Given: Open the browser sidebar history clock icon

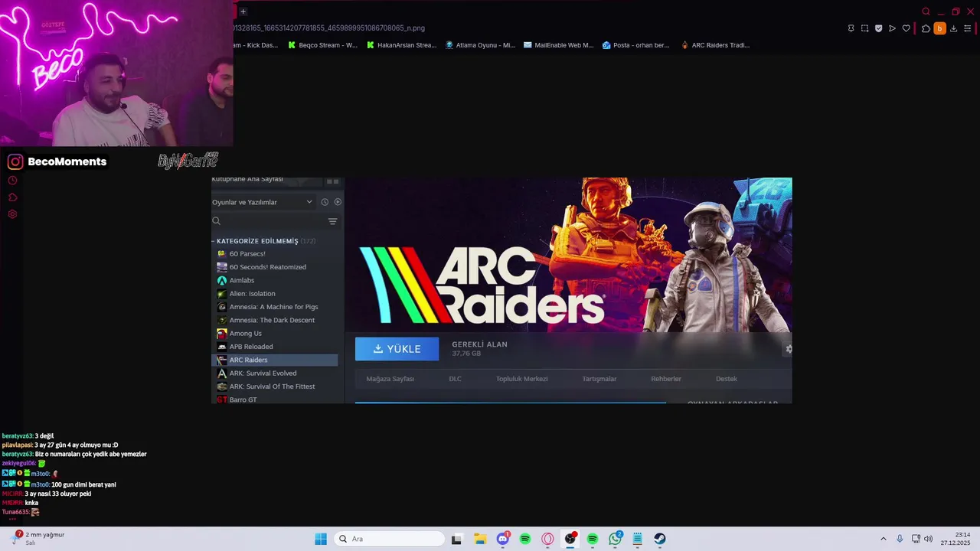Looking at the screenshot, I should pyautogui.click(x=12, y=181).
